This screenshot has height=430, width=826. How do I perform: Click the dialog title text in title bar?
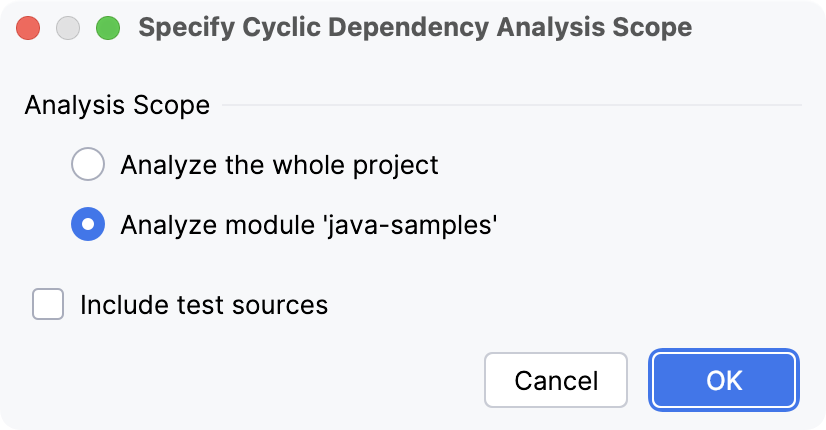[414, 27]
